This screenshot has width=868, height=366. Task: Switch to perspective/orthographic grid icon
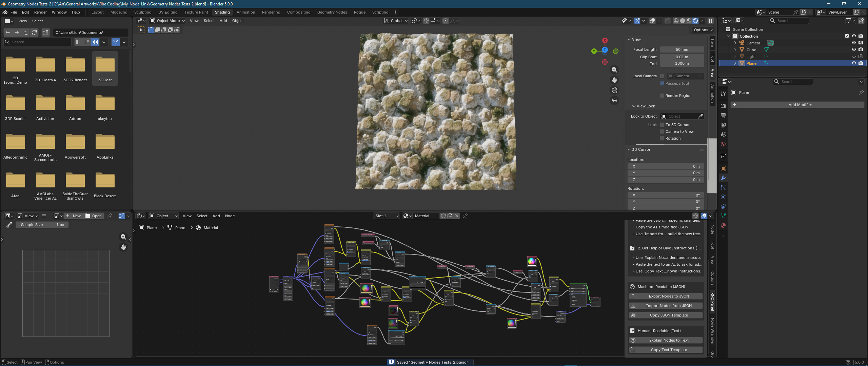point(614,100)
